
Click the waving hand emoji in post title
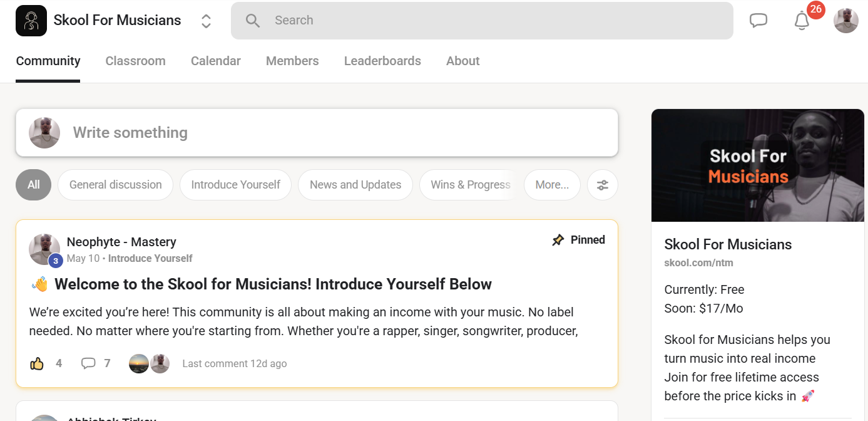pyautogui.click(x=39, y=284)
